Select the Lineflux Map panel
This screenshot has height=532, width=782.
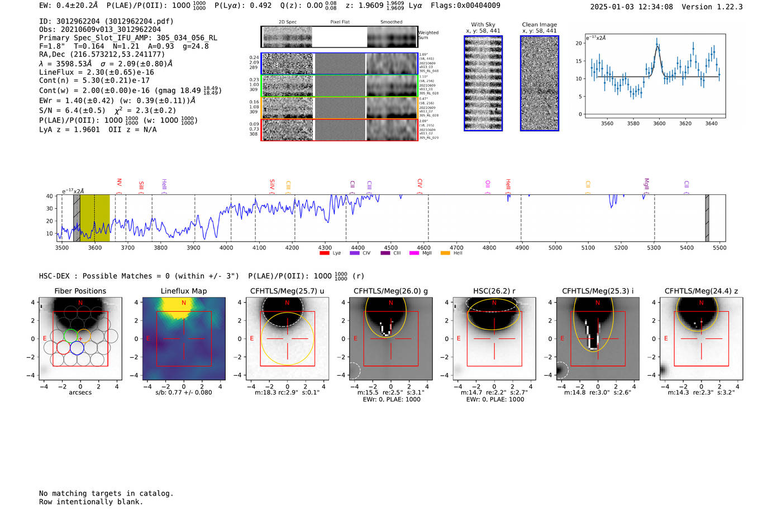coord(184,338)
